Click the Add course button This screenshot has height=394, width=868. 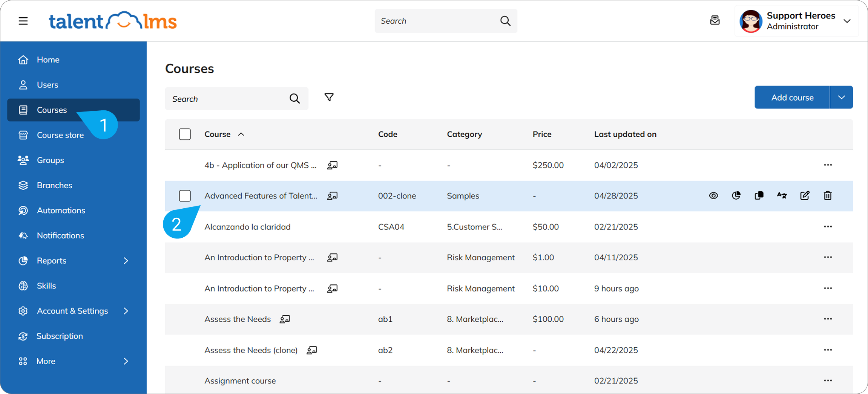(x=792, y=98)
